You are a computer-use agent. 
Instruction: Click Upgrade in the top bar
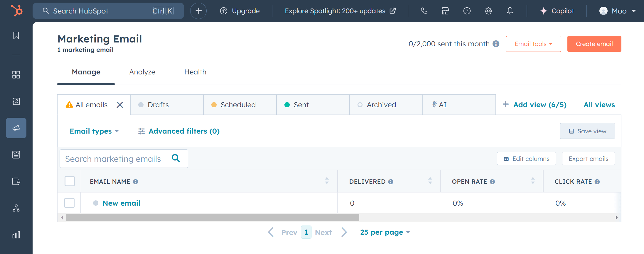(x=240, y=11)
